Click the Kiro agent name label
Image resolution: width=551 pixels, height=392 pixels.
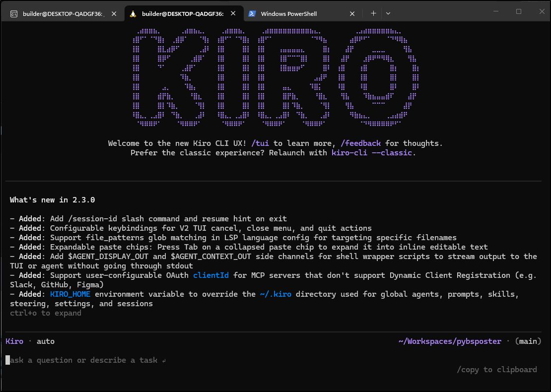click(14, 341)
